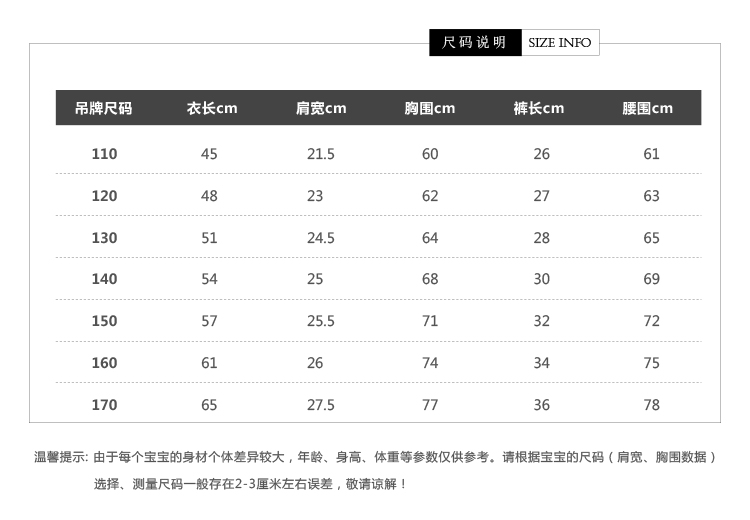Viewport: 750px width, 520px height.
Task: Click the waist value 78
Action: coord(652,405)
